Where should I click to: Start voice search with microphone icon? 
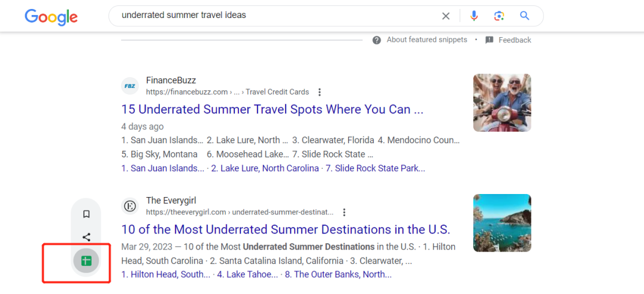(474, 16)
